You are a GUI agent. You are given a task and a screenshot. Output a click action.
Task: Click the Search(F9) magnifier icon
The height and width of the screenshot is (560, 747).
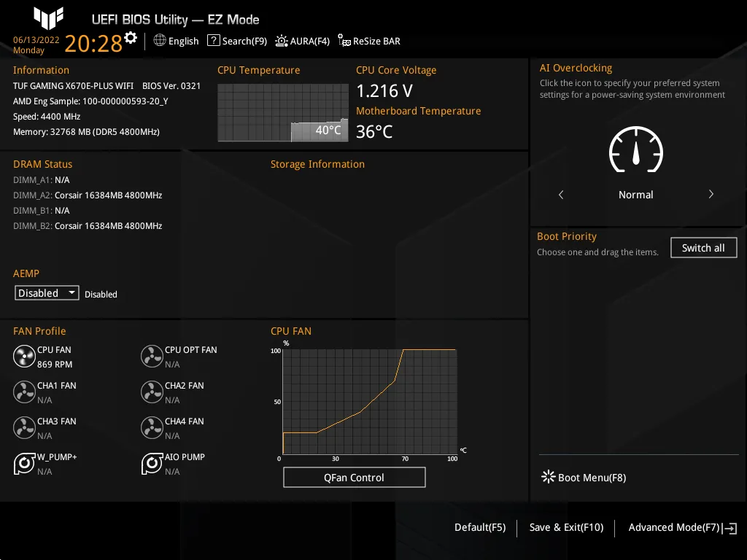tap(214, 41)
